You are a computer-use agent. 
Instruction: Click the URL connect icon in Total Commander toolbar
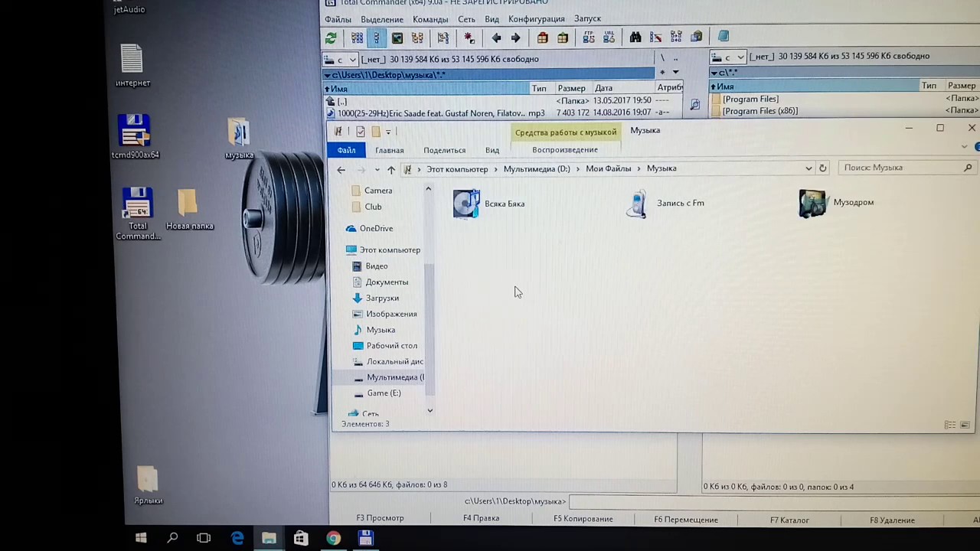(609, 37)
